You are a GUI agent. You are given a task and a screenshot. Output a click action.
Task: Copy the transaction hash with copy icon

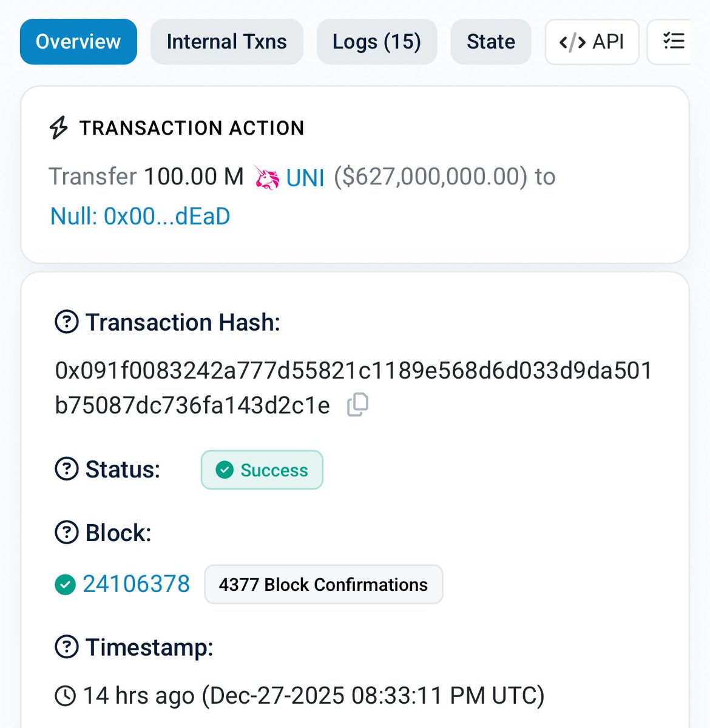pos(357,405)
